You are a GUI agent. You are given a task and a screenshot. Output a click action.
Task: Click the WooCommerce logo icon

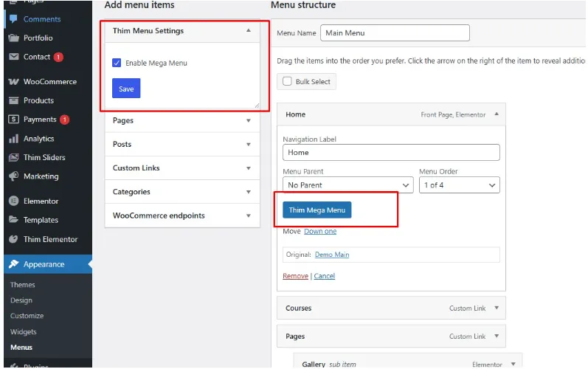13,82
